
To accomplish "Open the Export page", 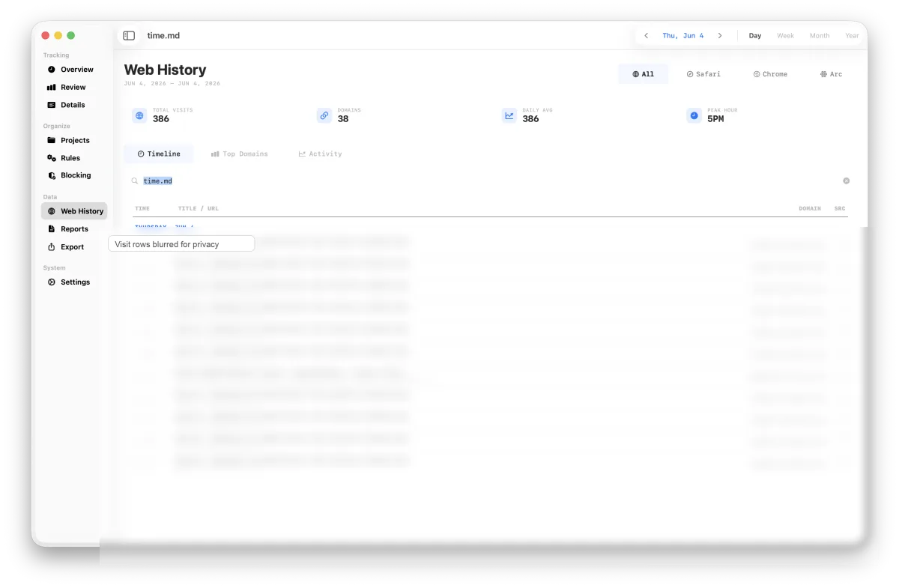I will pyautogui.click(x=73, y=246).
